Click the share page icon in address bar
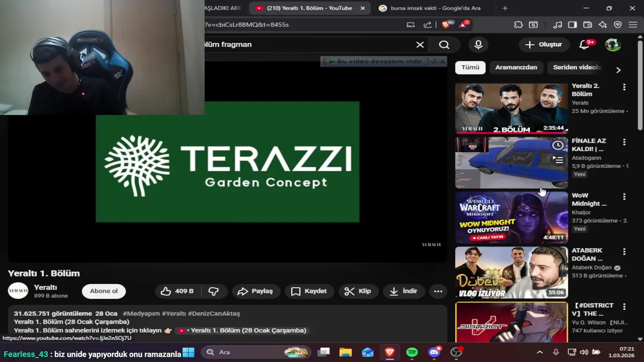 click(x=428, y=25)
